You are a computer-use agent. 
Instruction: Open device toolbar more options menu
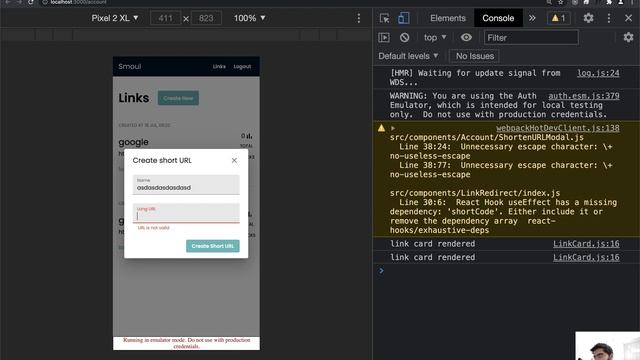point(358,18)
